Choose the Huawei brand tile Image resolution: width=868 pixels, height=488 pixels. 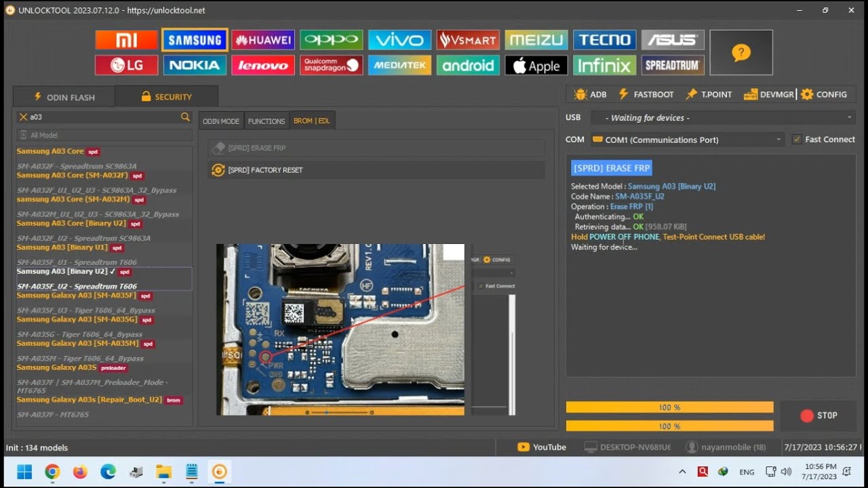[263, 40]
